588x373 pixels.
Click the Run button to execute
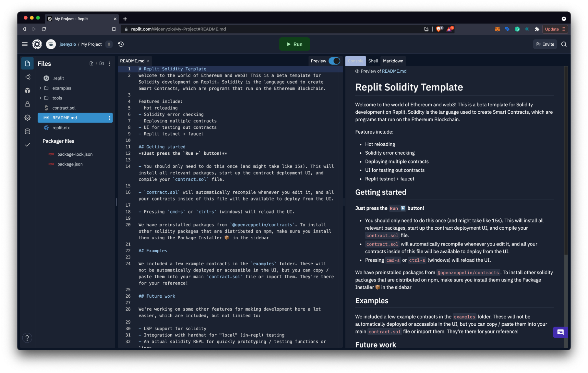tap(294, 44)
